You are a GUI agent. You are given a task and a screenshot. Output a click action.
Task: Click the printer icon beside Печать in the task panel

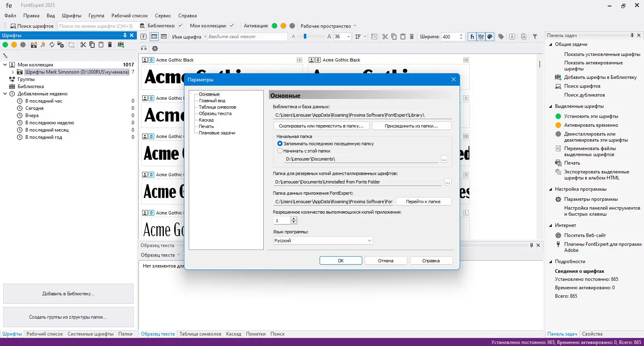click(x=558, y=163)
